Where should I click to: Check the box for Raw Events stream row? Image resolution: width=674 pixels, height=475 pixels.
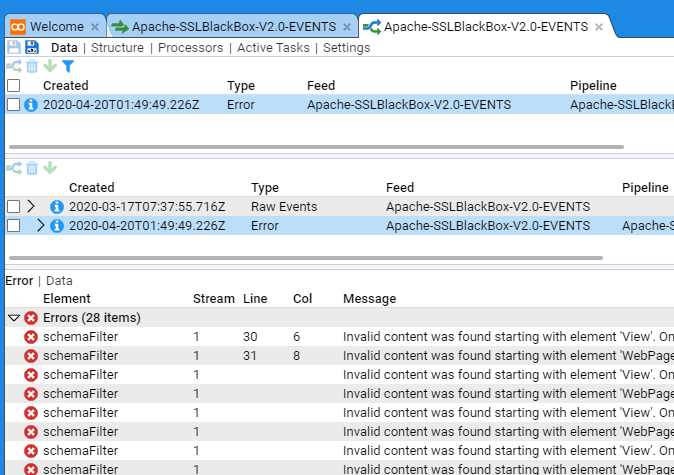click(x=14, y=207)
